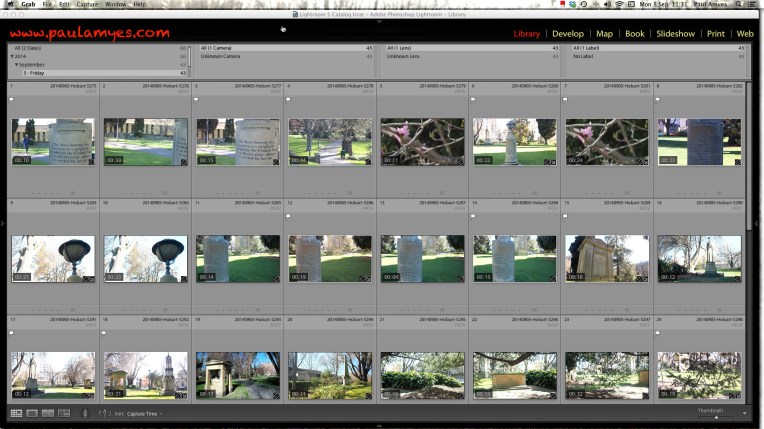764x429 pixels.
Task: Click the left panel reveal arrow
Action: point(3,224)
